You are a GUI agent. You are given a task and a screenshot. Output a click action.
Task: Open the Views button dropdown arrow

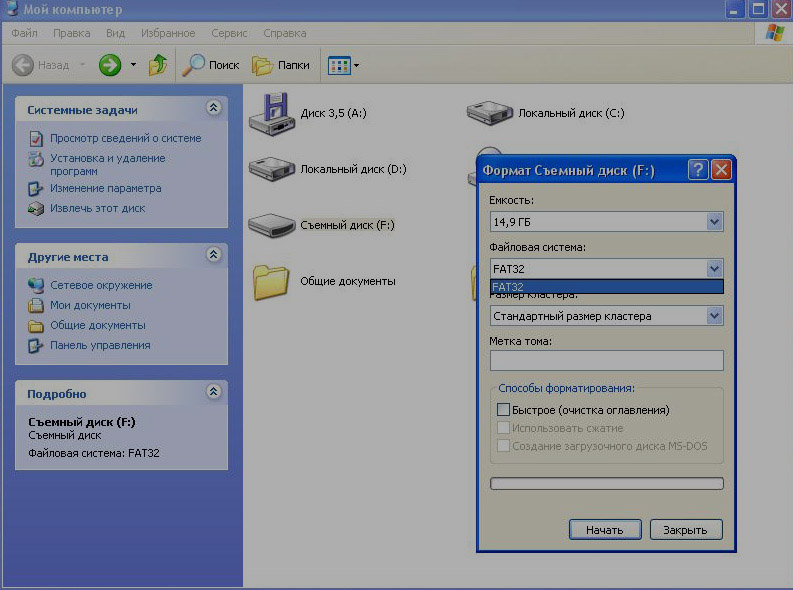pyautogui.click(x=356, y=66)
